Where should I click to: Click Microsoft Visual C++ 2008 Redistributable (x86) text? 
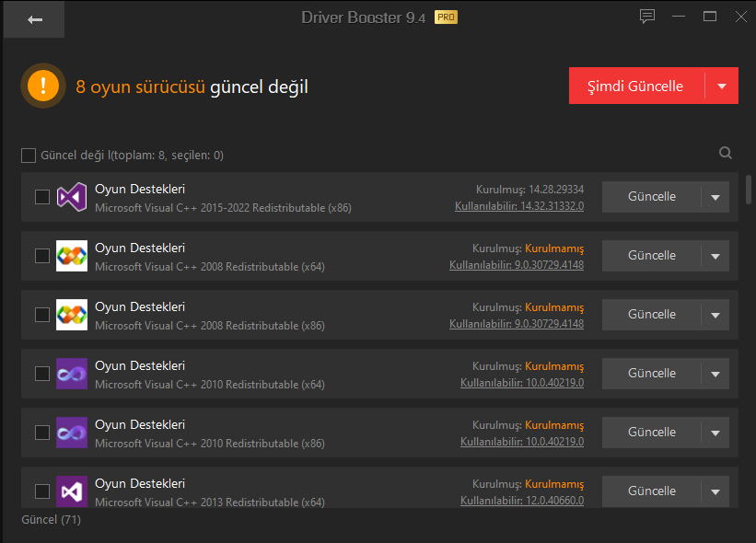click(x=210, y=326)
